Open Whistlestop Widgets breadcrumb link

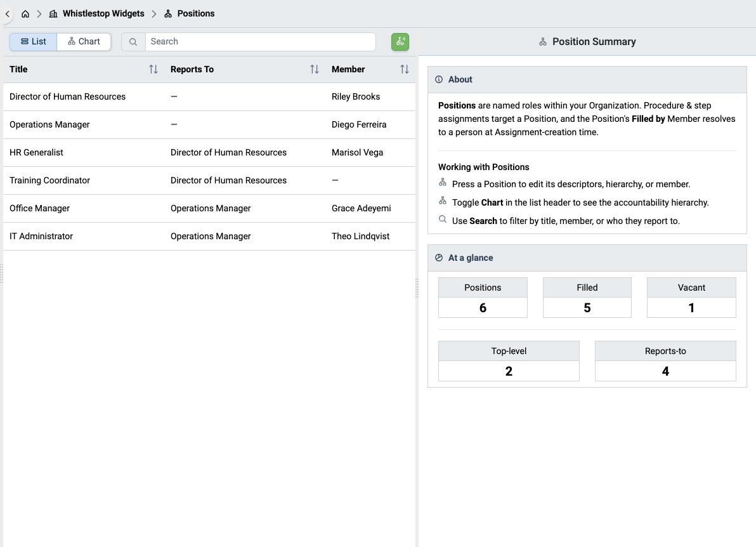coord(97,13)
